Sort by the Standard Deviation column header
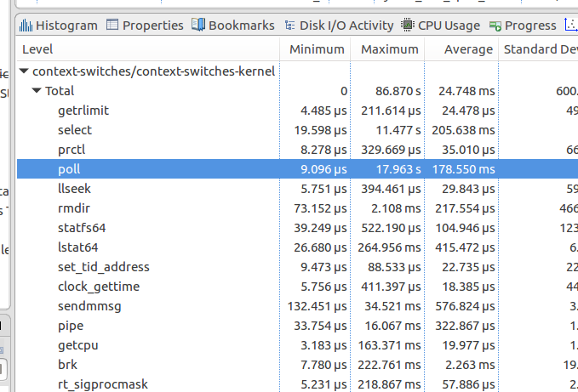Screen dimensions: 578x392 click(x=540, y=49)
